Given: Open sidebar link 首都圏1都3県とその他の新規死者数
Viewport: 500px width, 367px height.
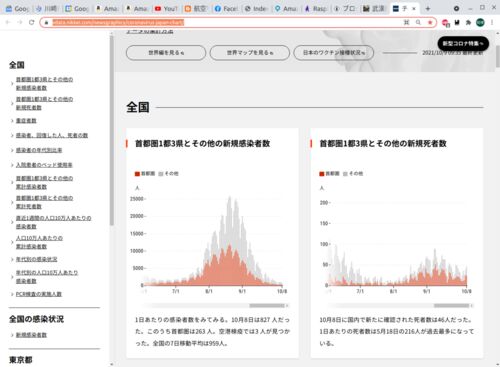Looking at the screenshot, I should pyautogui.click(x=44, y=103).
